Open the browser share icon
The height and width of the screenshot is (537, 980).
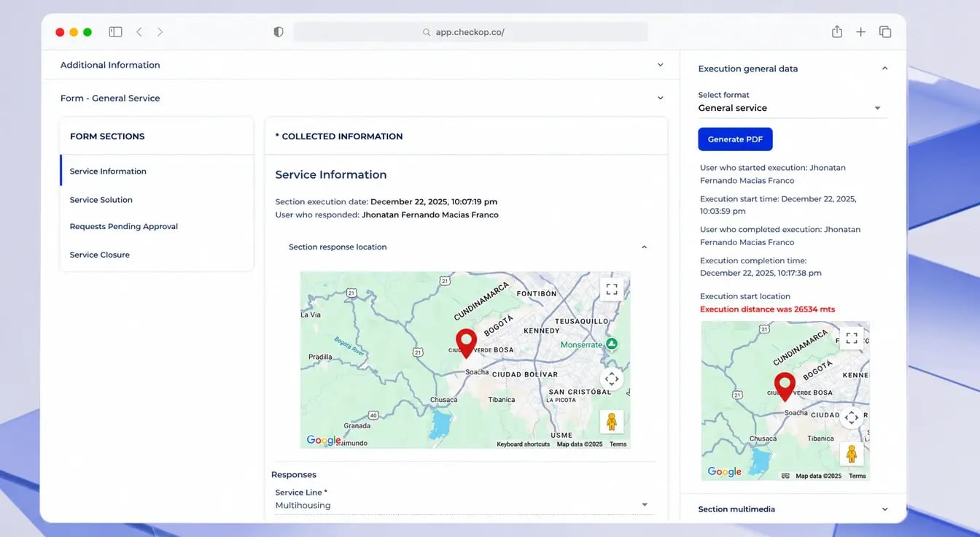click(837, 31)
